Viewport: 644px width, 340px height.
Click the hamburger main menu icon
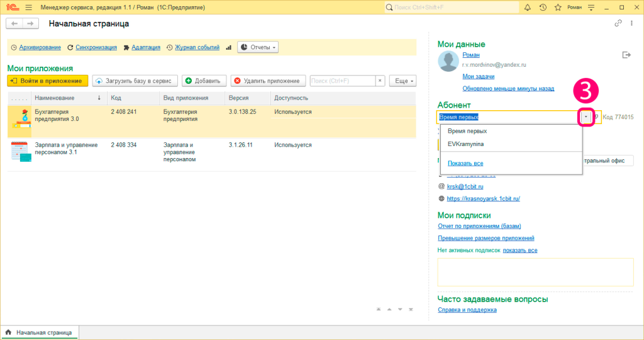pyautogui.click(x=29, y=8)
